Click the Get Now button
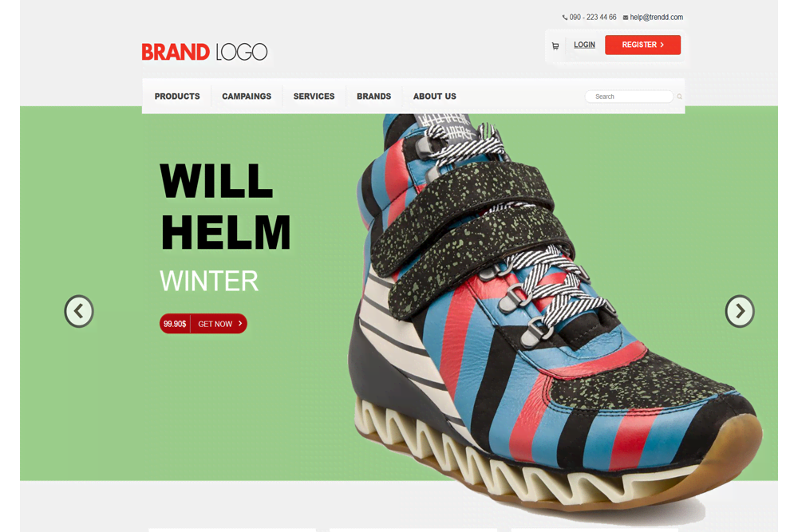The image size is (798, 532). pyautogui.click(x=219, y=324)
